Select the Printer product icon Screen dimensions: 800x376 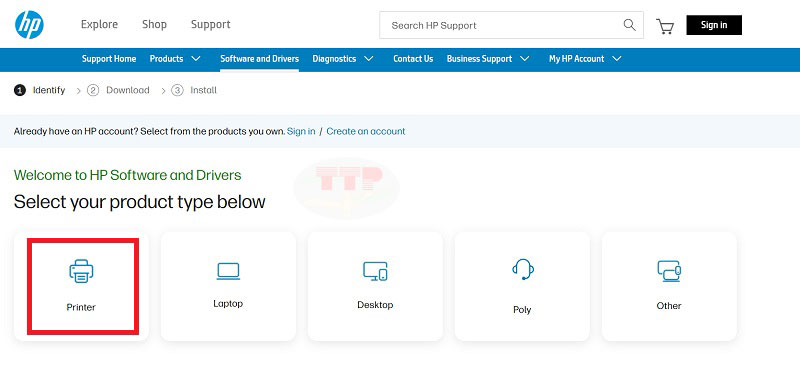click(81, 271)
